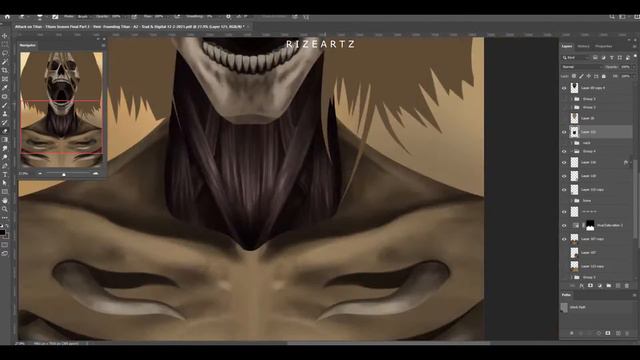The image size is (640, 360).
Task: Select the Lasso tool
Action: pyautogui.click(x=4, y=53)
